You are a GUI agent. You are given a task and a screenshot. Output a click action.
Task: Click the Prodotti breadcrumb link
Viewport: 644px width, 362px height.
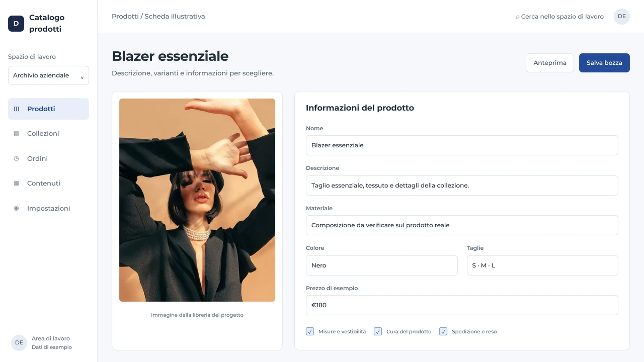(125, 17)
